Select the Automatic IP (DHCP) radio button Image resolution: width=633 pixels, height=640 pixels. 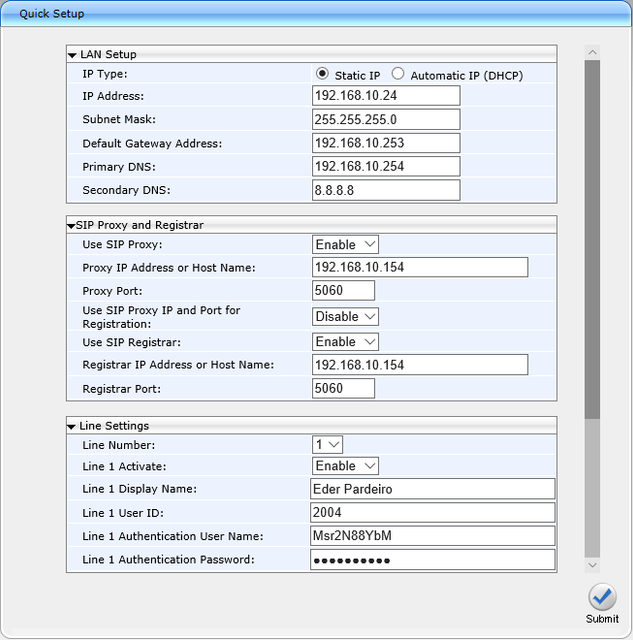[398, 74]
